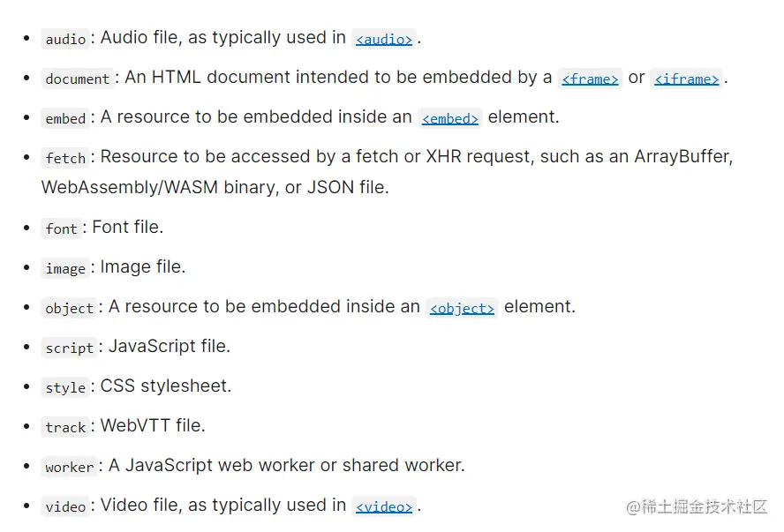Click the 'video' code label
784x532 pixels.
click(x=65, y=506)
